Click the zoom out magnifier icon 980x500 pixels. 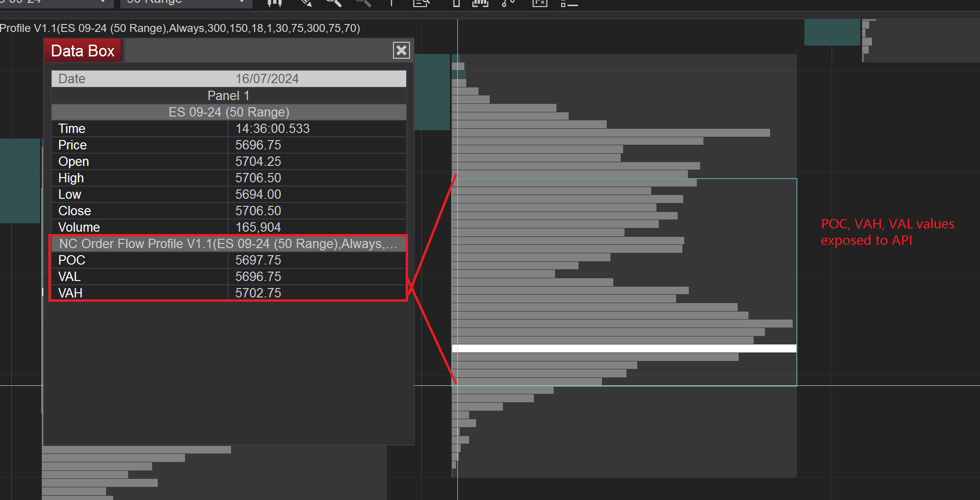point(362,3)
